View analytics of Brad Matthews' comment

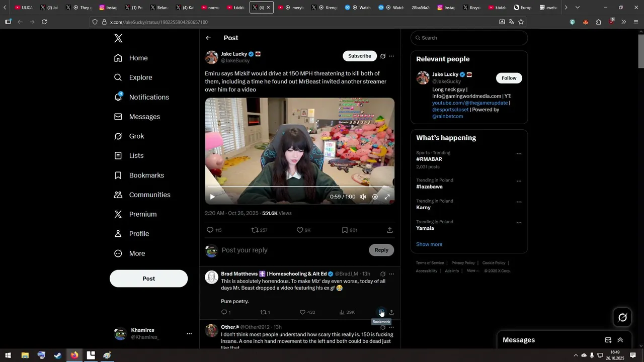[x=347, y=312]
